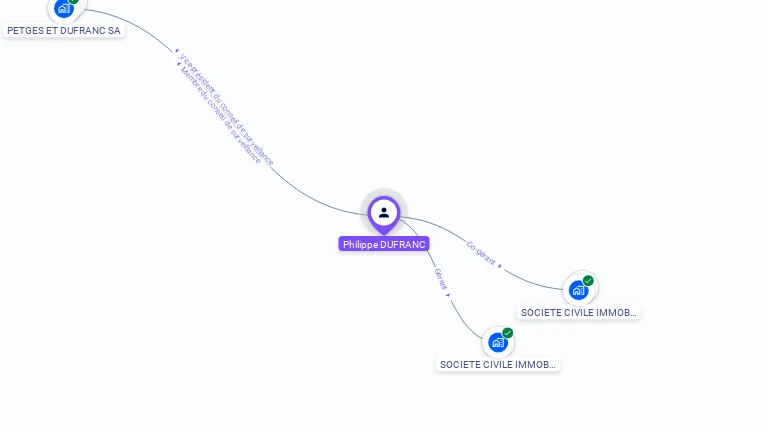The width and height of the screenshot is (768, 432).
Task: Click the arrow marker beside Co-gérant label
Action: [x=500, y=266]
